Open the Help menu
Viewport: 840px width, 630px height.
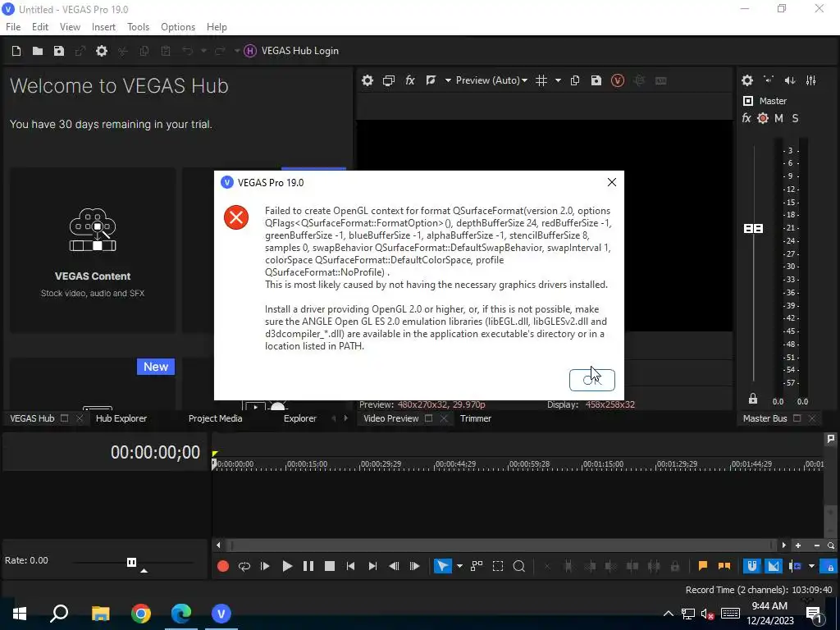217,27
